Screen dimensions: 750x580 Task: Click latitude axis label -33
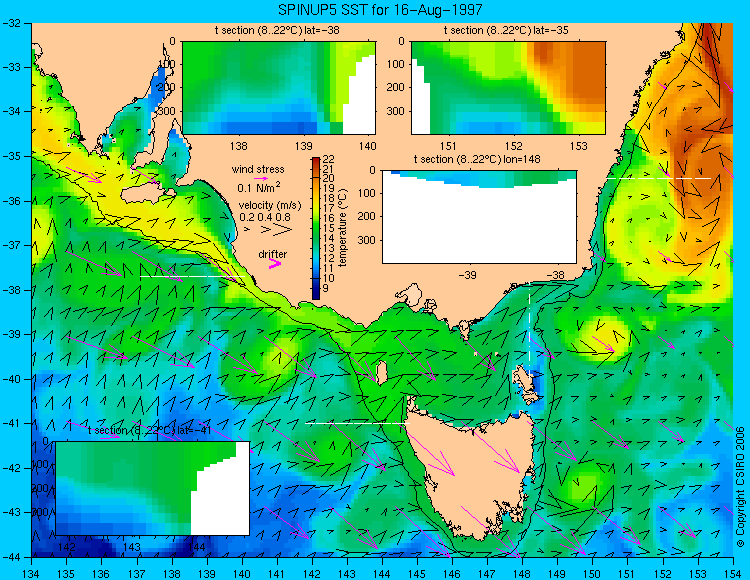[11, 67]
